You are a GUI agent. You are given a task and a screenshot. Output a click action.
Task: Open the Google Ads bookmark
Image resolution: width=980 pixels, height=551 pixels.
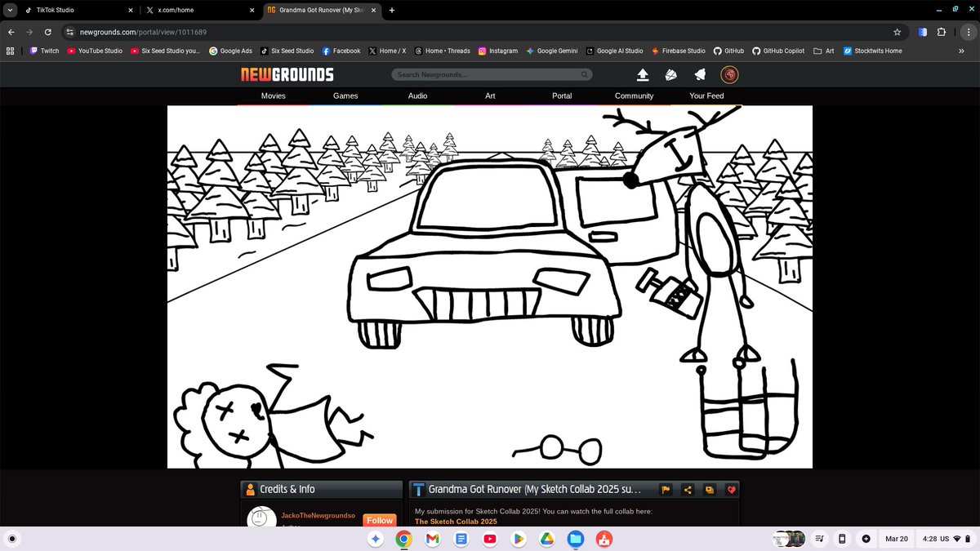pos(229,51)
